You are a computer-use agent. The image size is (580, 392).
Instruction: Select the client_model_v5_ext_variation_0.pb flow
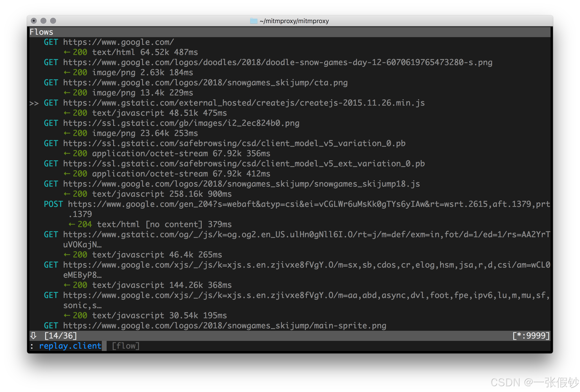244,164
